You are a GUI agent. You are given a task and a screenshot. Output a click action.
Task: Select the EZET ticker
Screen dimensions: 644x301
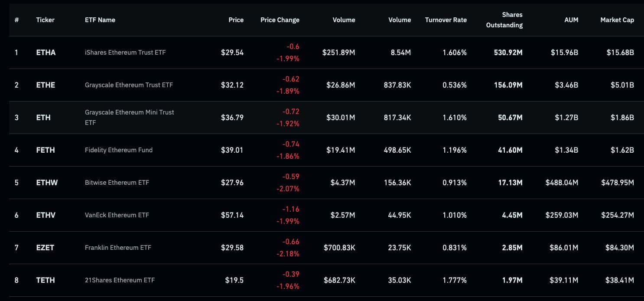(45, 248)
